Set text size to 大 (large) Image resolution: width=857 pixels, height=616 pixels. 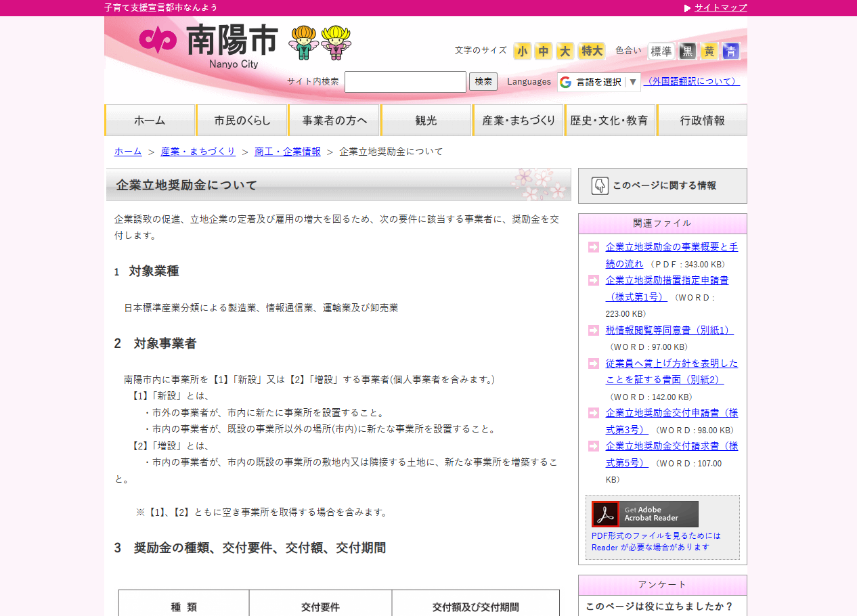[x=565, y=51]
